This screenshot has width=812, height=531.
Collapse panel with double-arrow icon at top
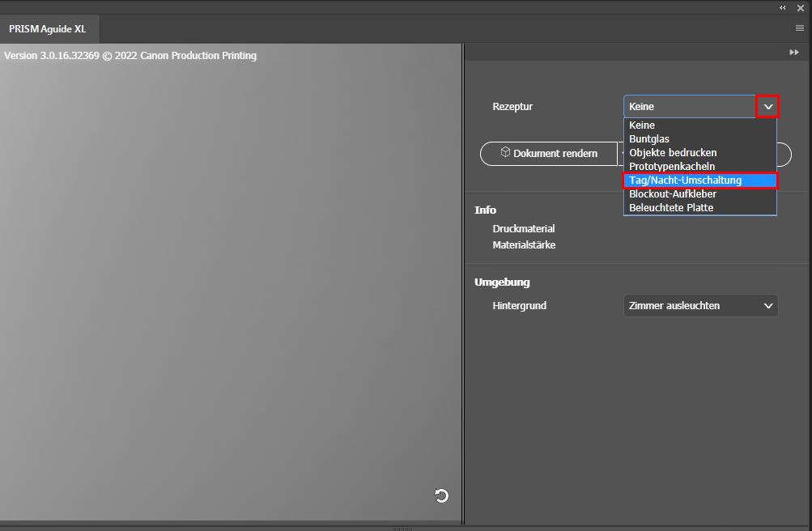click(x=783, y=8)
